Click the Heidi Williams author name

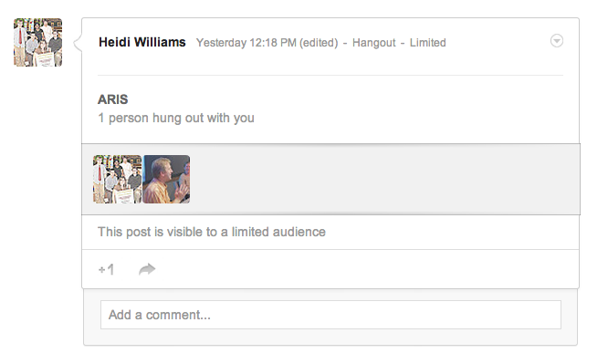[x=142, y=42]
